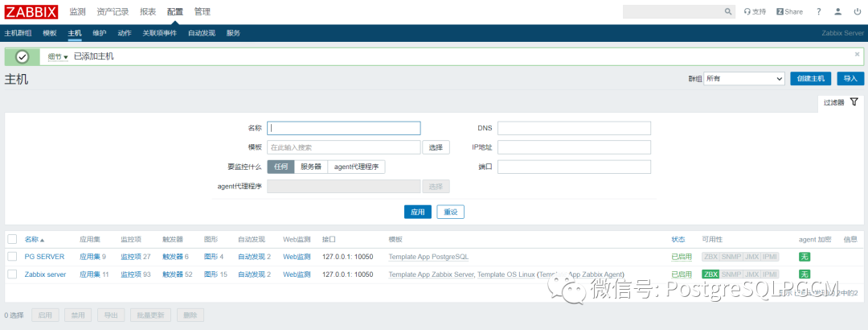This screenshot has height=330, width=868.
Task: Click the JMX badge for Zabbix server
Action: click(751, 274)
